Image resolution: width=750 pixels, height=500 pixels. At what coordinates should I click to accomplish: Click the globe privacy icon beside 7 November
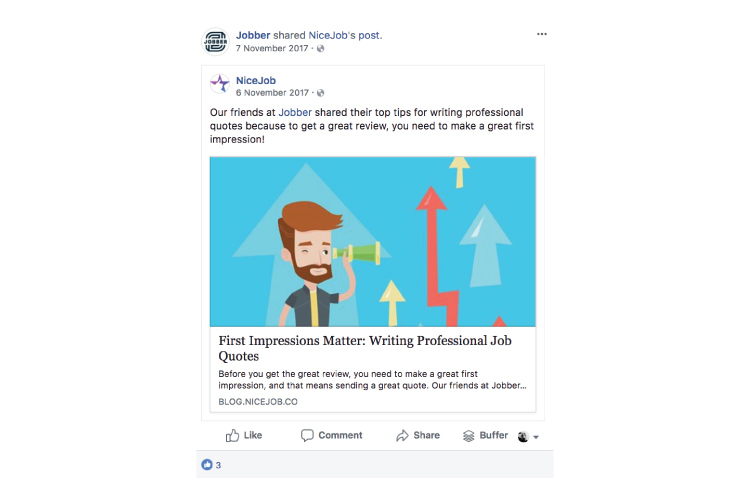(x=320, y=48)
